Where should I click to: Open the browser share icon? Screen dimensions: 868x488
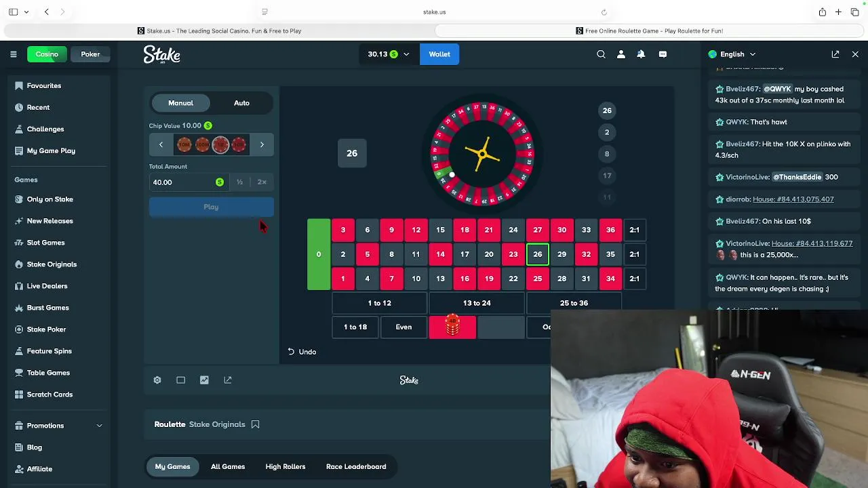pyautogui.click(x=822, y=12)
